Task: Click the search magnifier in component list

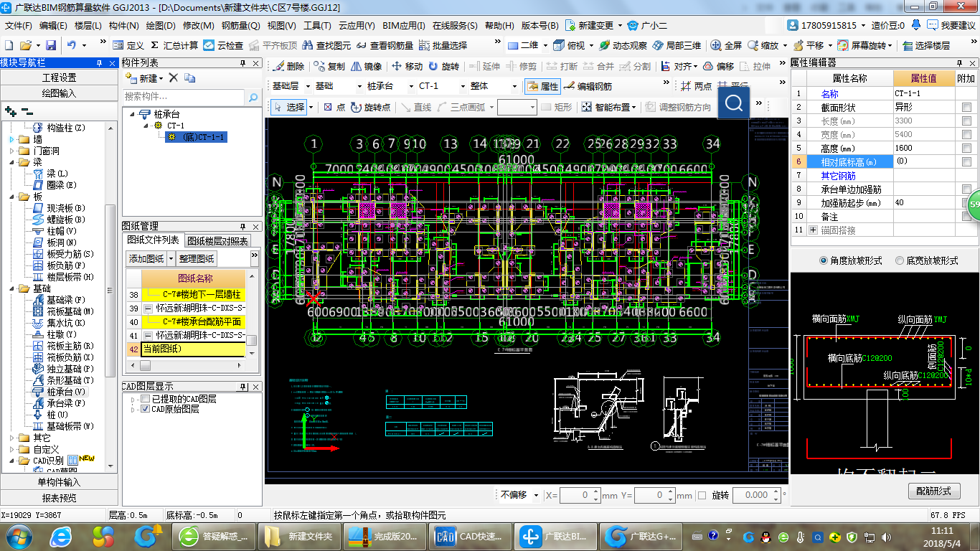Action: click(253, 97)
